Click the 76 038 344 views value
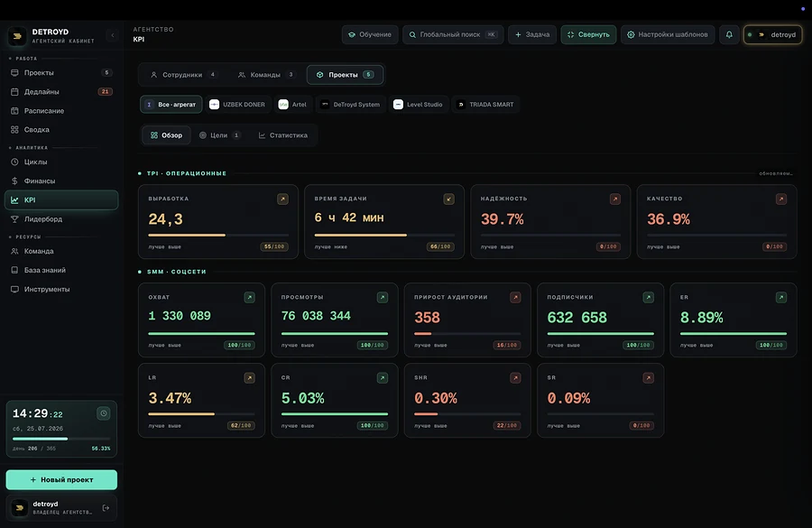 pos(316,316)
